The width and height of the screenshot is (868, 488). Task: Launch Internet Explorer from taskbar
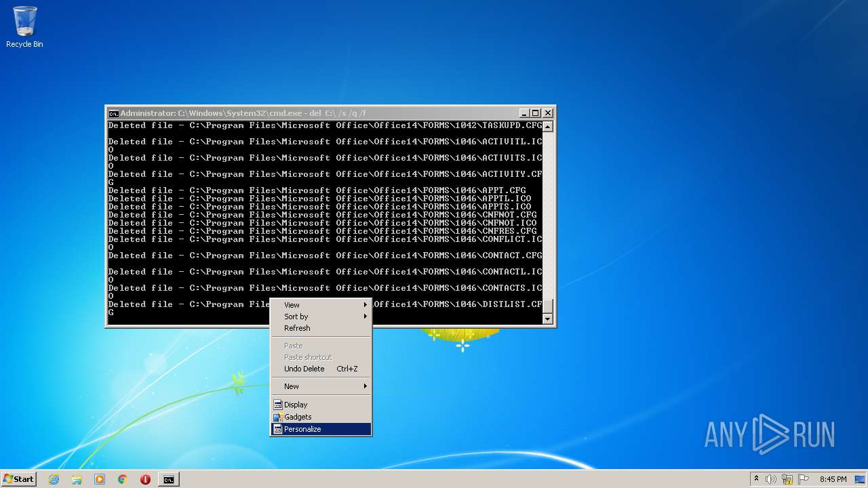point(54,479)
